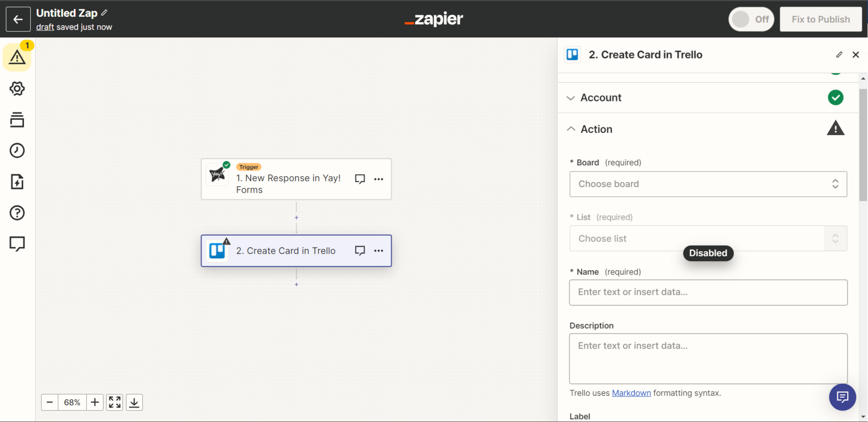
Task: Rename the Trello step with pencil icon
Action: (839, 55)
